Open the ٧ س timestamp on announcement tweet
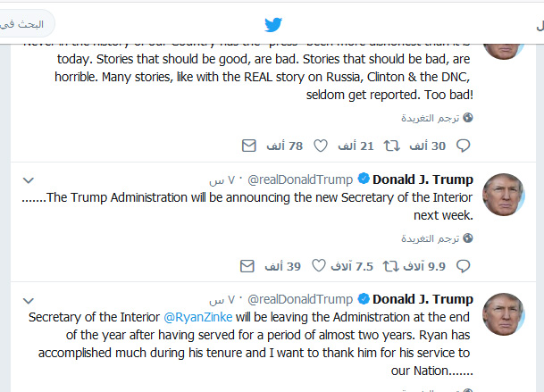Image resolution: width=544 pixels, height=392 pixels. pyautogui.click(x=220, y=179)
